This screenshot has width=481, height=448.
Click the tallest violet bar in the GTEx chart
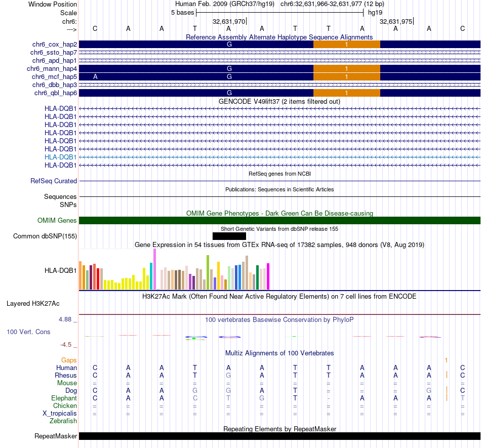(x=154, y=269)
